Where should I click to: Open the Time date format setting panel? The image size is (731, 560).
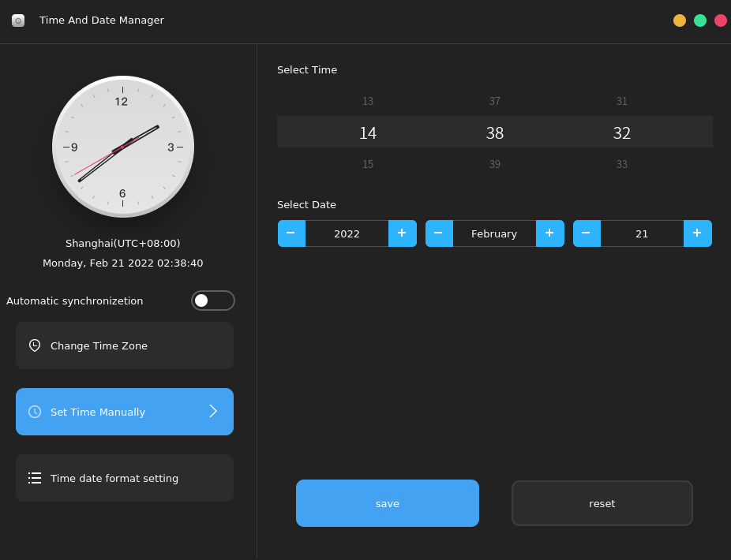pos(124,477)
